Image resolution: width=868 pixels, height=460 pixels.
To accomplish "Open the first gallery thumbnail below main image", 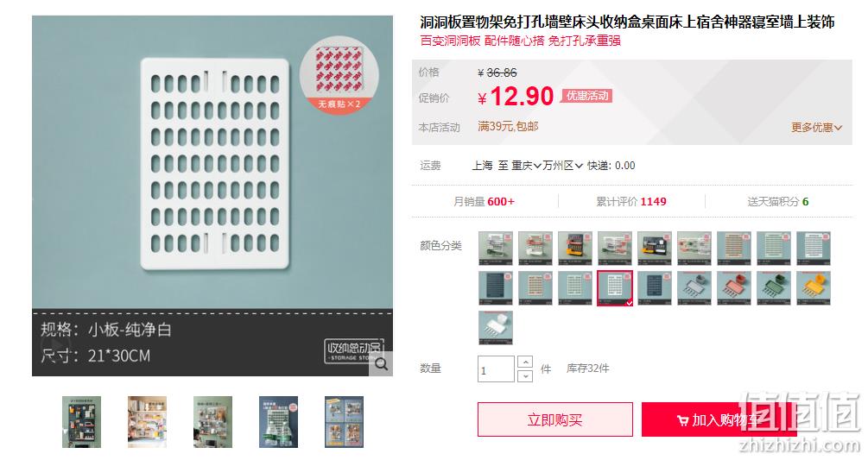I will coord(81,422).
